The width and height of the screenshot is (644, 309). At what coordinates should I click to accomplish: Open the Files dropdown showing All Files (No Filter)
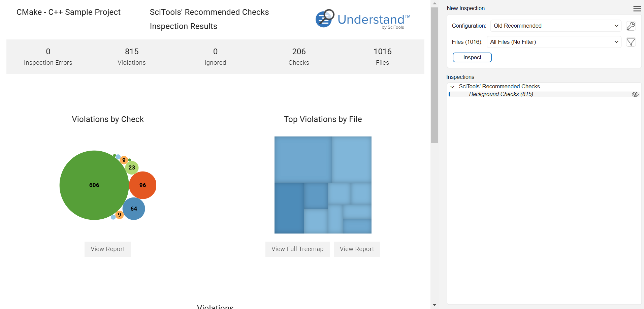pyautogui.click(x=554, y=42)
